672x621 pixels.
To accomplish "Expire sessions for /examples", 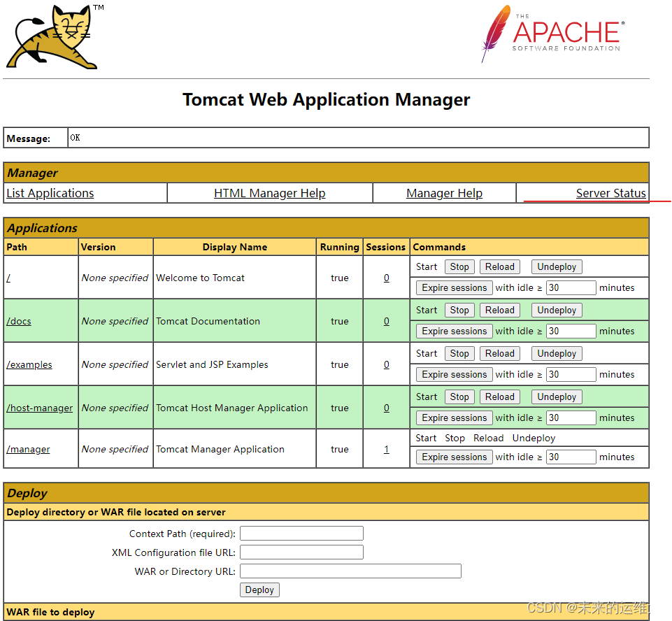I will pyautogui.click(x=455, y=375).
